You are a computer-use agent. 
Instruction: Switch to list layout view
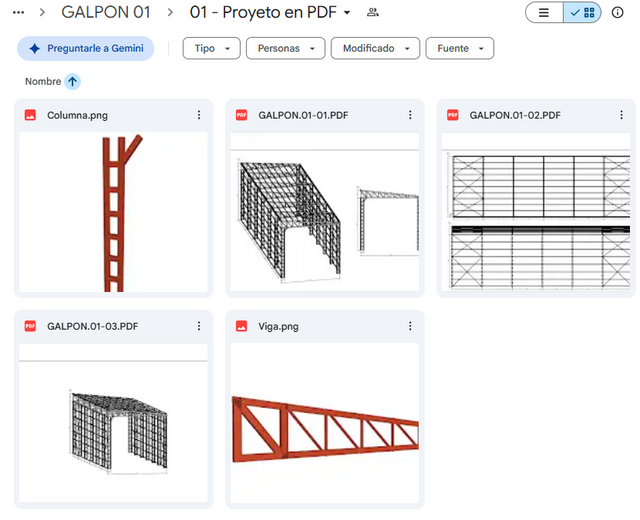[x=544, y=13]
